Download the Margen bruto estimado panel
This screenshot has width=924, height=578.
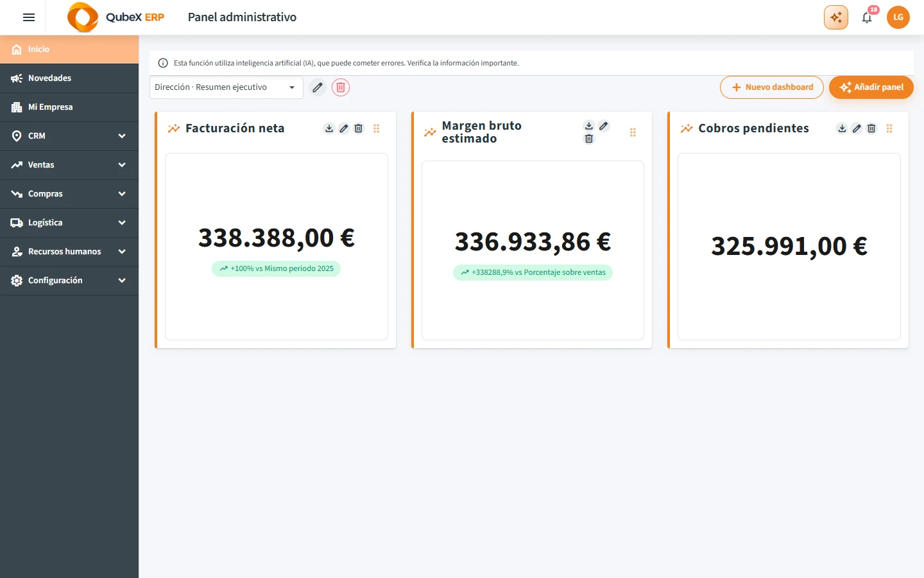[589, 126]
